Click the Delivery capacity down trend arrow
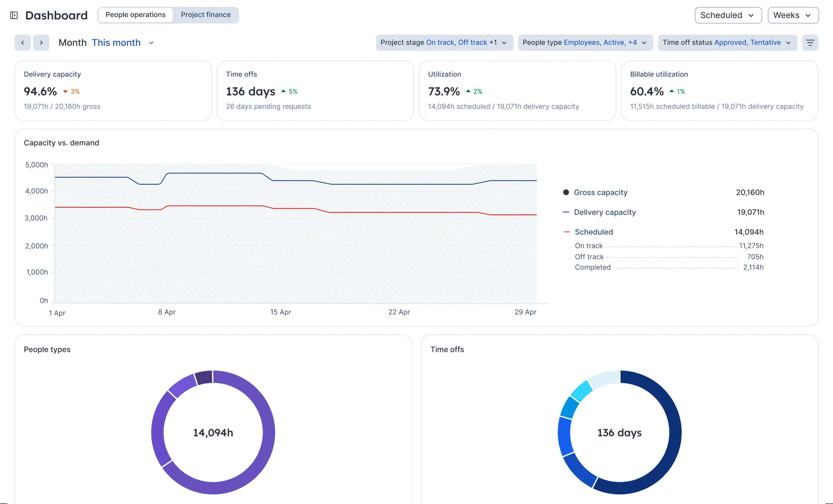This screenshot has height=504, width=833. pyautogui.click(x=65, y=92)
